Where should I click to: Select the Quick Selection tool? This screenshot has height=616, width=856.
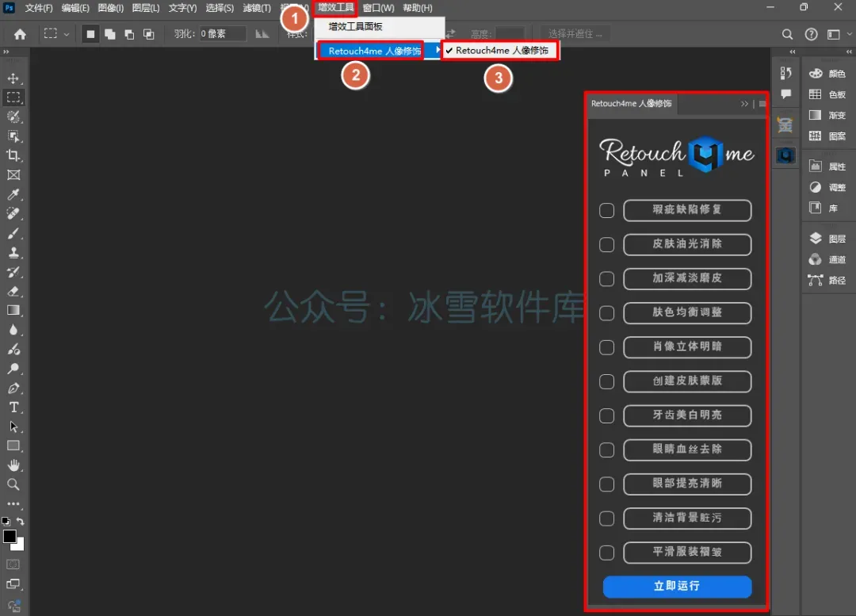[x=13, y=117]
